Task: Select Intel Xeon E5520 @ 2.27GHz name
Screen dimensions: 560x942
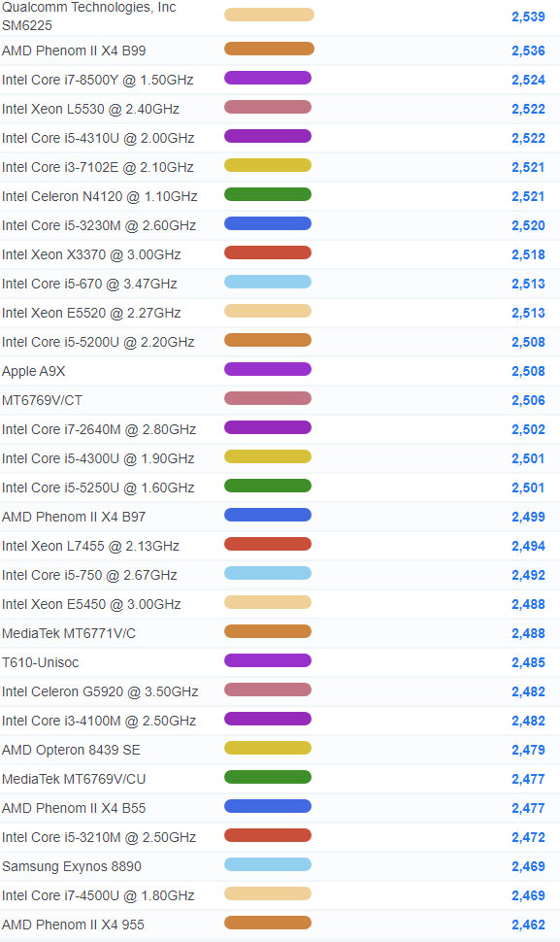Action: click(91, 313)
